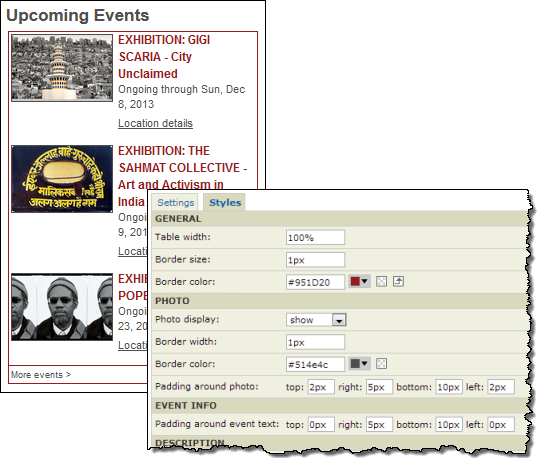
Task: Select the Styles tab
Action: (225, 202)
